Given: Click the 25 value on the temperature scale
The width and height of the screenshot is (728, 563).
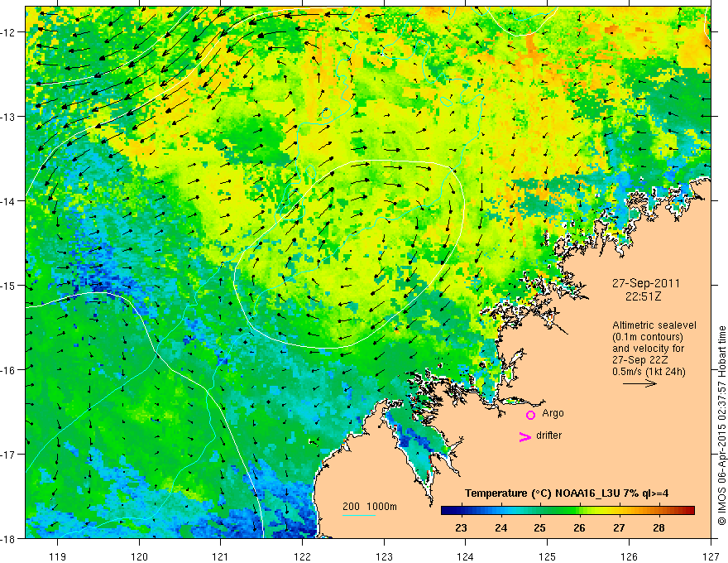Looking at the screenshot, I should (x=539, y=527).
